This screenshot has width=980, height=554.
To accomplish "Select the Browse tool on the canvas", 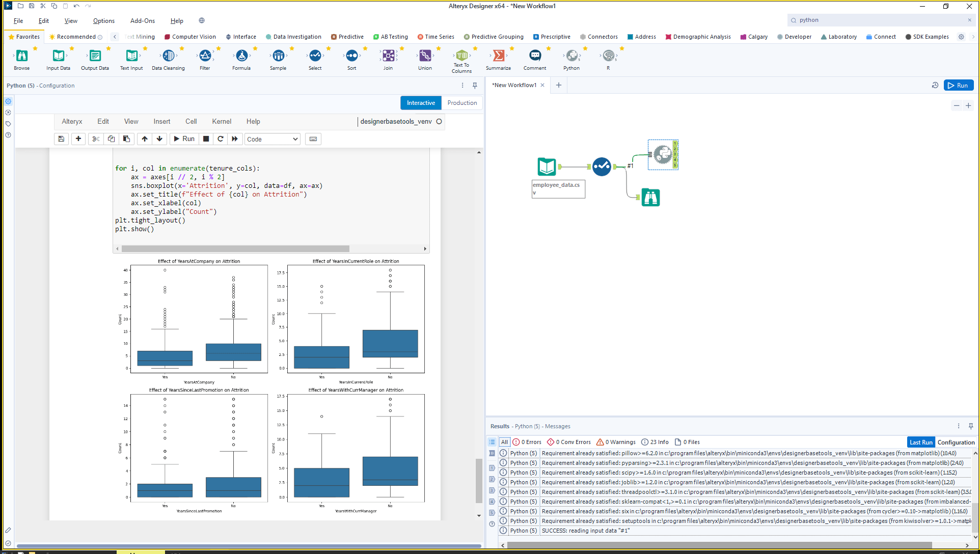I will (x=650, y=197).
